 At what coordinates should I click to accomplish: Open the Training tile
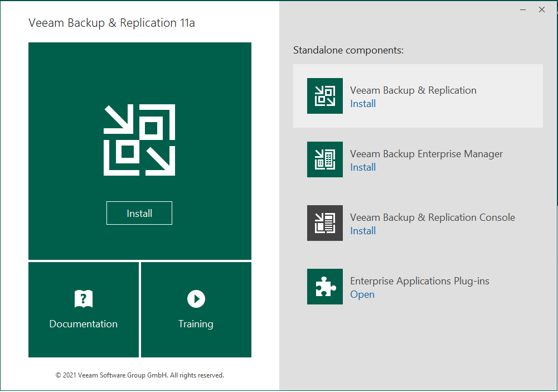coord(196,309)
